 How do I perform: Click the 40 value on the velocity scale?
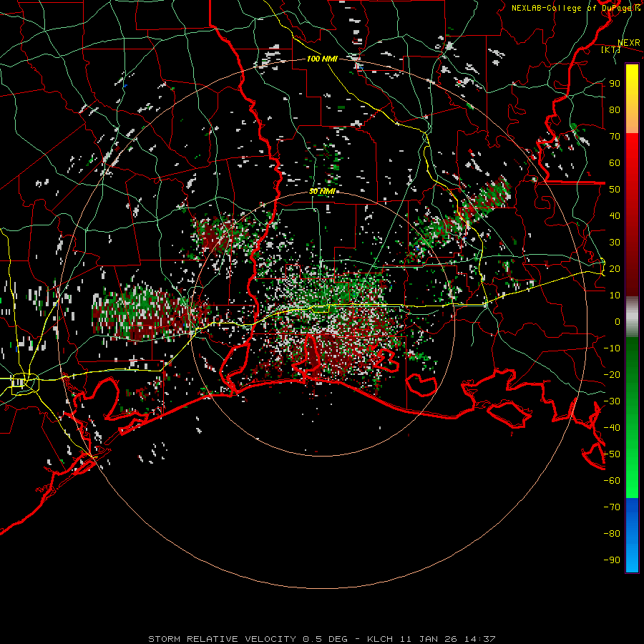click(615, 216)
